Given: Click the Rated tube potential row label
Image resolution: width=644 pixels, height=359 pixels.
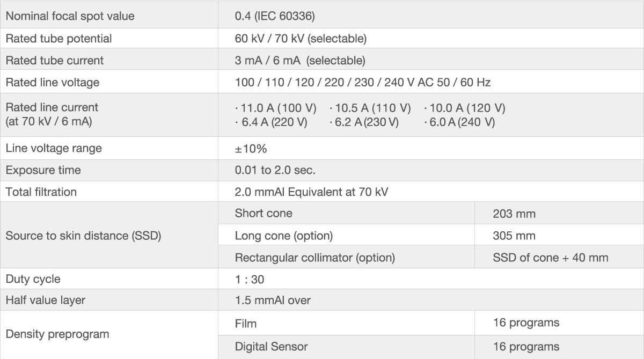Looking at the screenshot, I should [58, 39].
